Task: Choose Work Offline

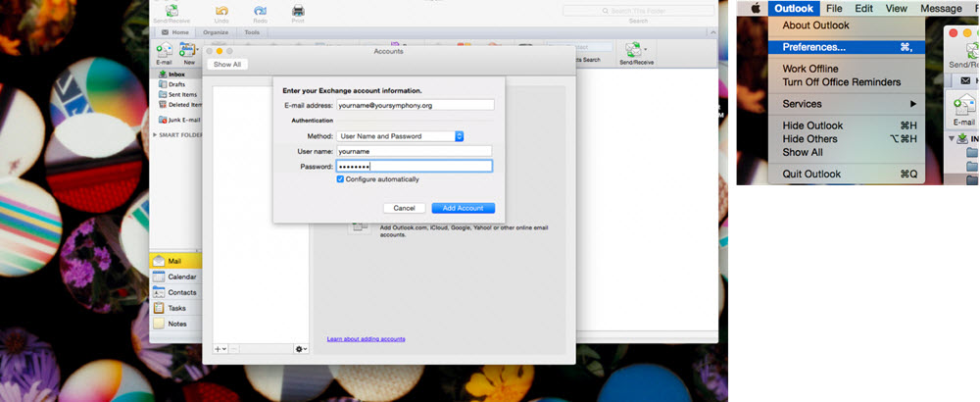Action: (x=847, y=69)
